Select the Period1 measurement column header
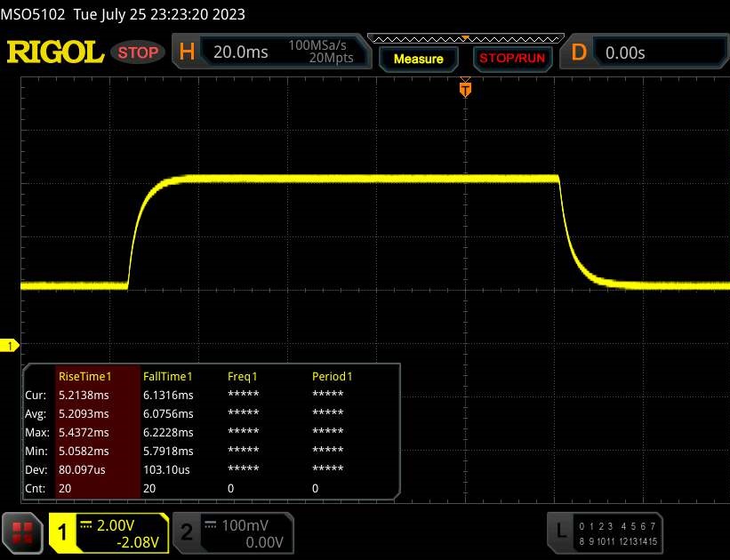The image size is (730, 560). (x=332, y=376)
